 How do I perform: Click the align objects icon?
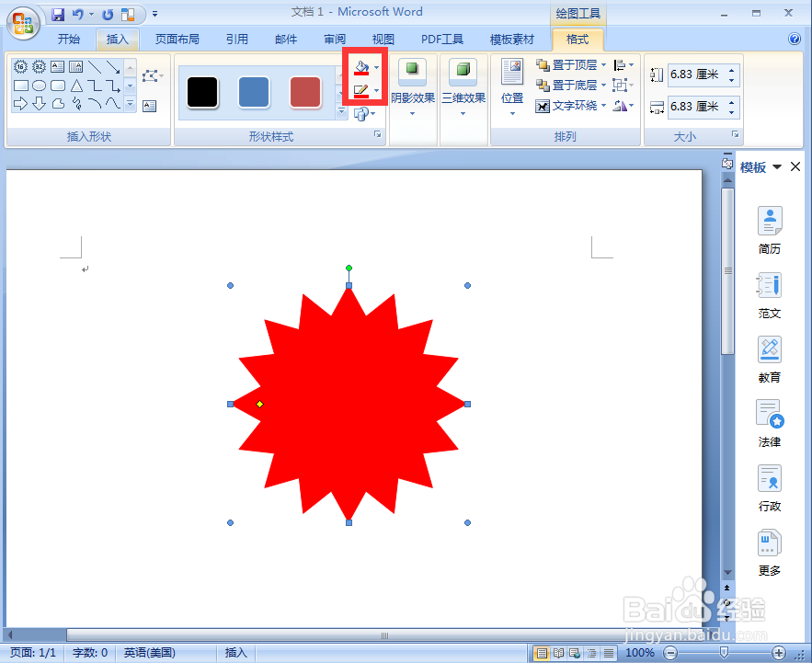coord(620,65)
